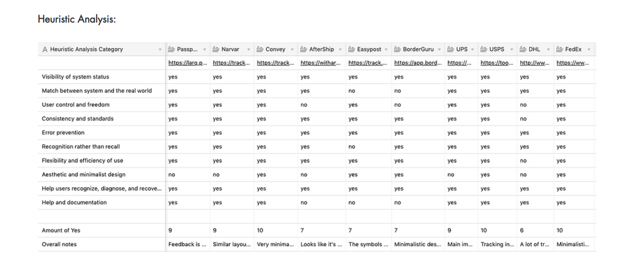
Task: Click the field type icon next to DHL
Action: click(x=523, y=49)
